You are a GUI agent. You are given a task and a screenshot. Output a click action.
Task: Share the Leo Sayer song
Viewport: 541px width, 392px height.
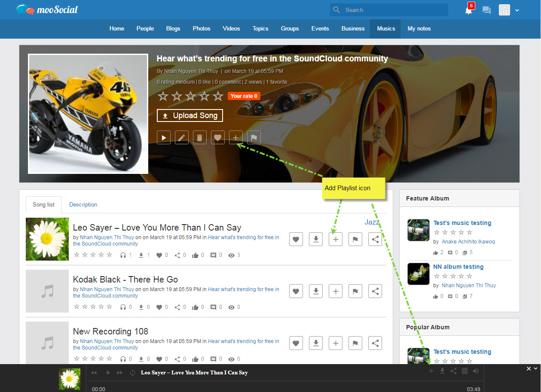[375, 239]
